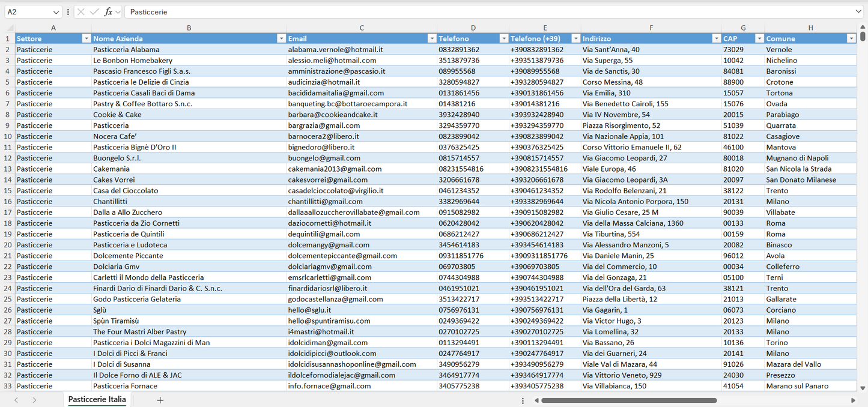
Task: Select column B header
Action: point(189,28)
